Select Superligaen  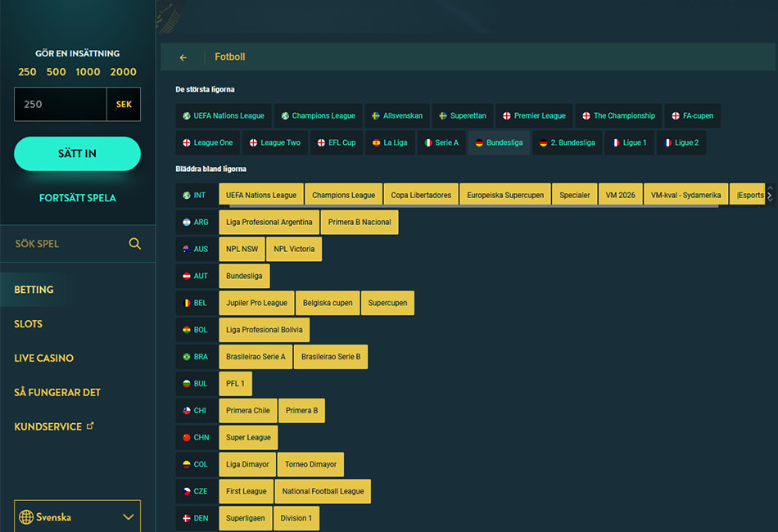coord(246,518)
